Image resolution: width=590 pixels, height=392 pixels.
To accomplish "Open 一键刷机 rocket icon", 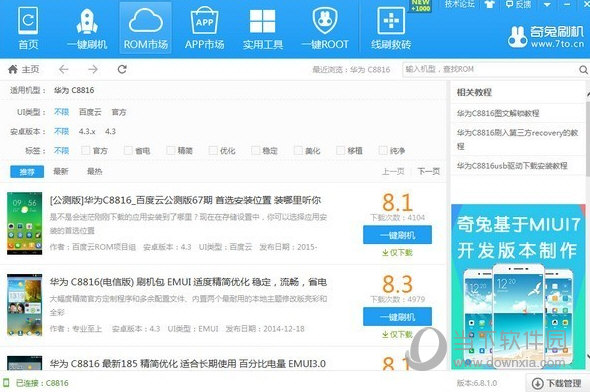I will click(x=87, y=28).
